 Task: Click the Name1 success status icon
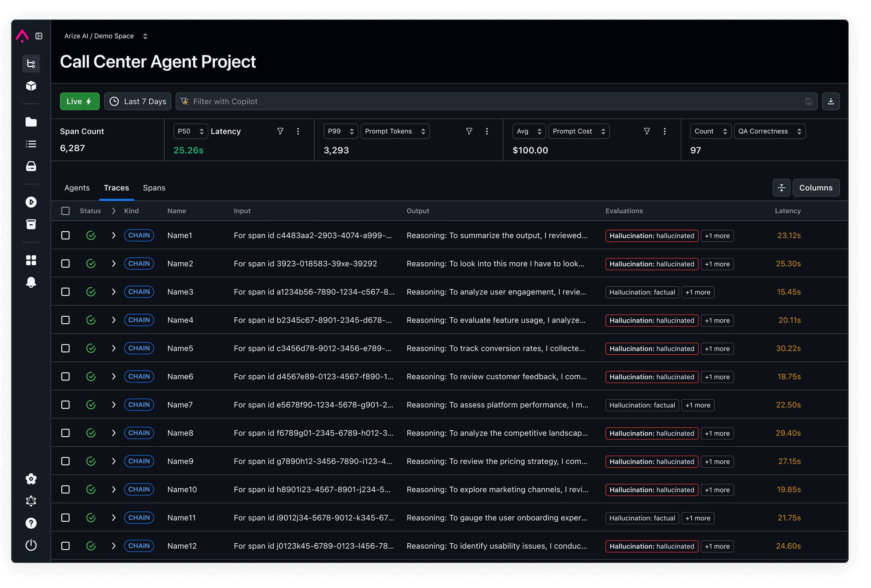91,235
